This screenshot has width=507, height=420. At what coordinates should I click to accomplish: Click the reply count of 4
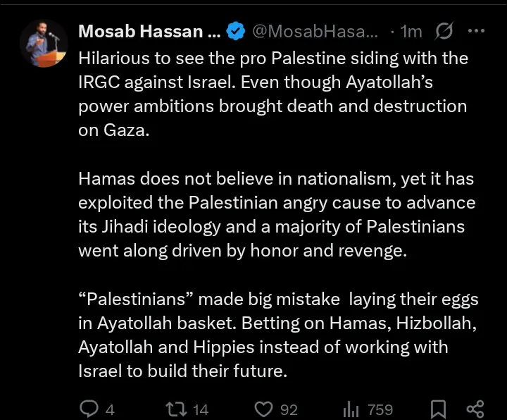point(110,409)
